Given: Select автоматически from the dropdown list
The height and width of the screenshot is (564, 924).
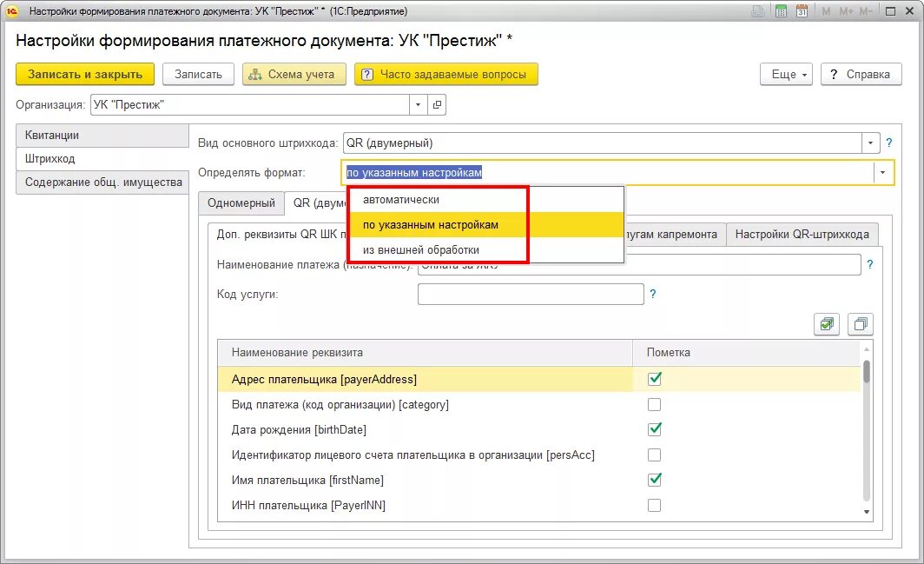Looking at the screenshot, I should [486, 199].
